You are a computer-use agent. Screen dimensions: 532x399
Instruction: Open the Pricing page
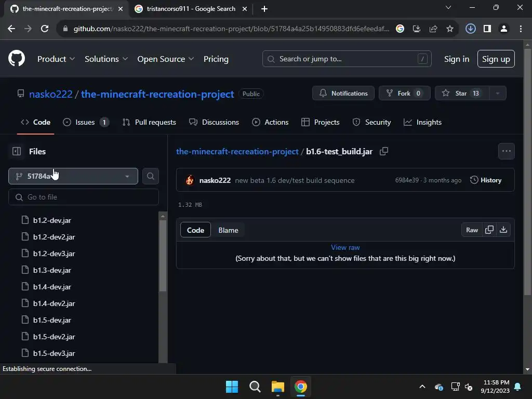point(216,59)
